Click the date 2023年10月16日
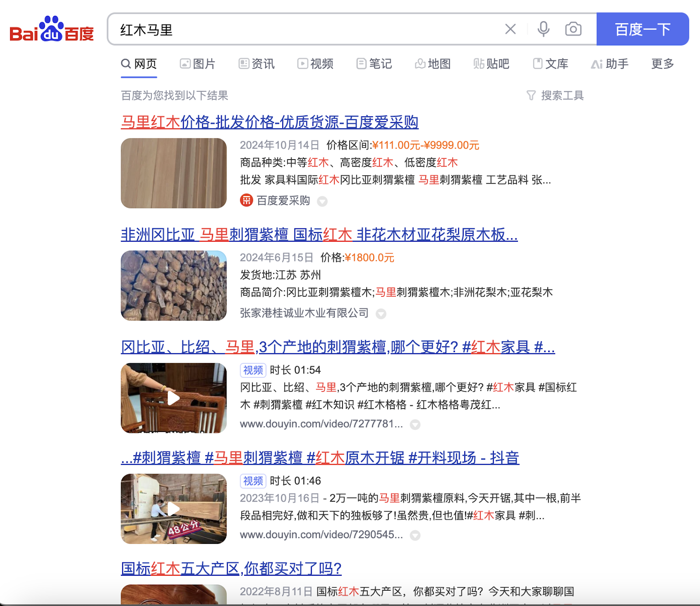Screen dimensions: 700x606 pos(280,498)
